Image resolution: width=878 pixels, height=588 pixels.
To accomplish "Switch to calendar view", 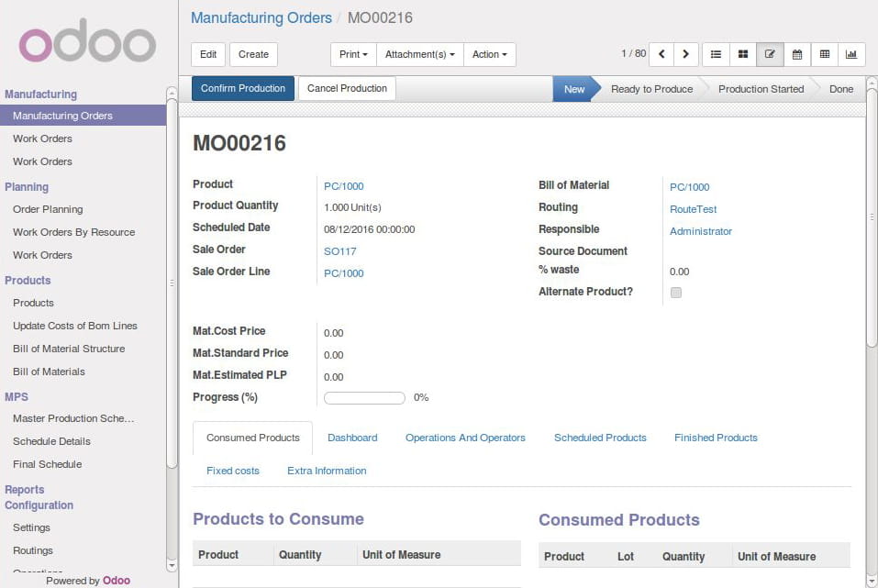I will pos(797,54).
